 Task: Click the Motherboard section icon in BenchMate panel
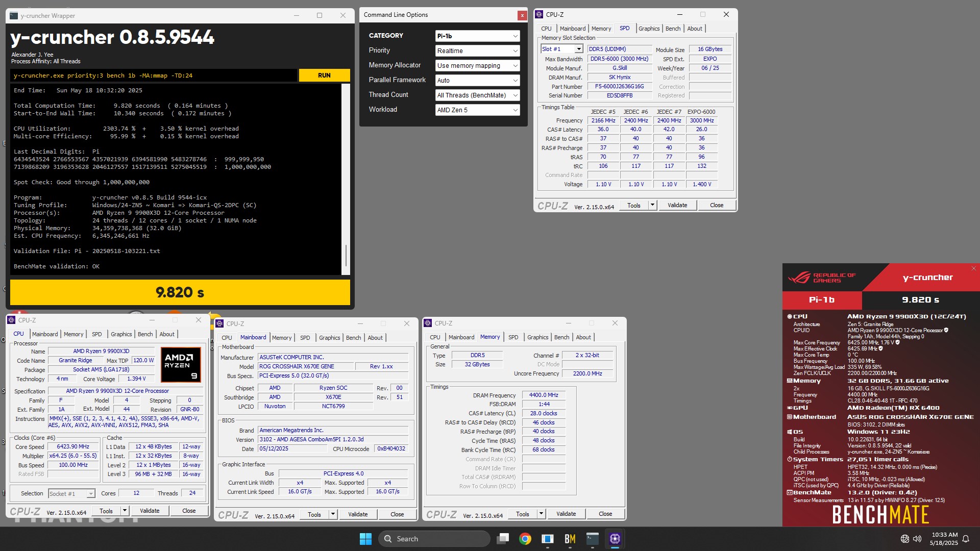click(x=790, y=417)
